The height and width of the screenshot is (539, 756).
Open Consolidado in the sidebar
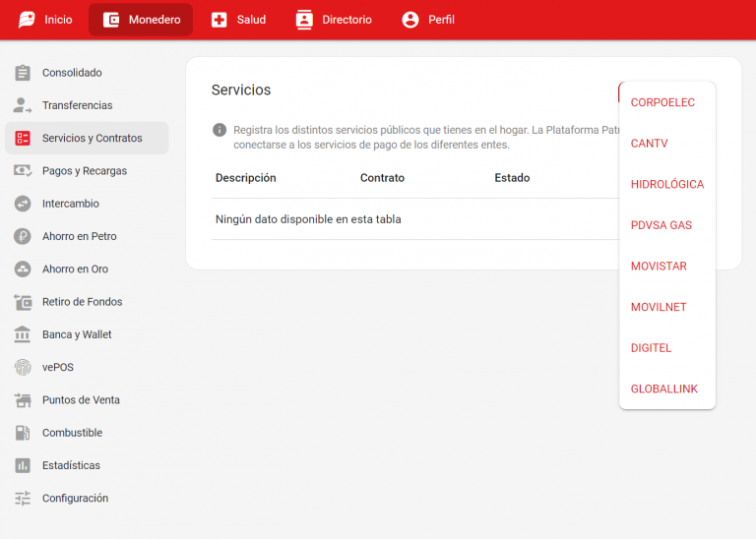pos(87,73)
